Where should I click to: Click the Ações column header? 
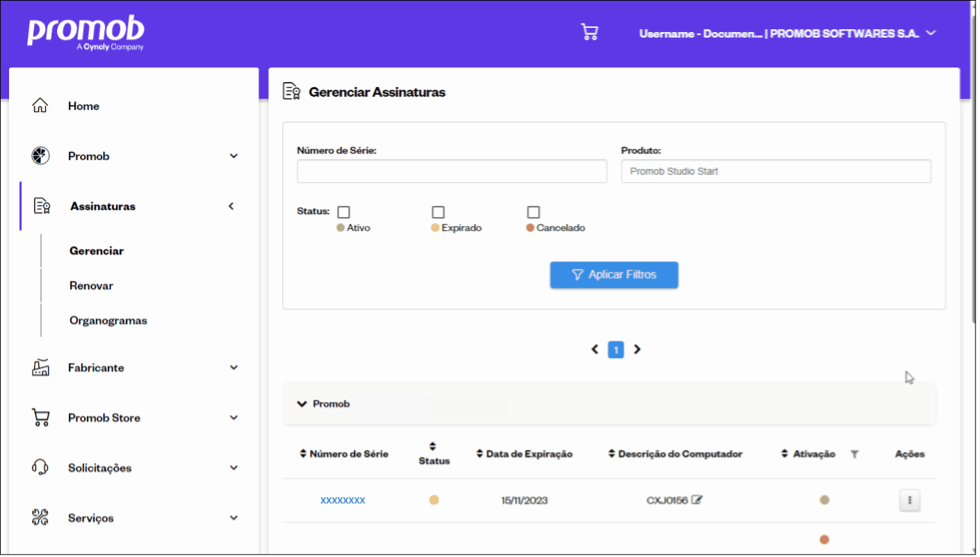click(x=910, y=454)
